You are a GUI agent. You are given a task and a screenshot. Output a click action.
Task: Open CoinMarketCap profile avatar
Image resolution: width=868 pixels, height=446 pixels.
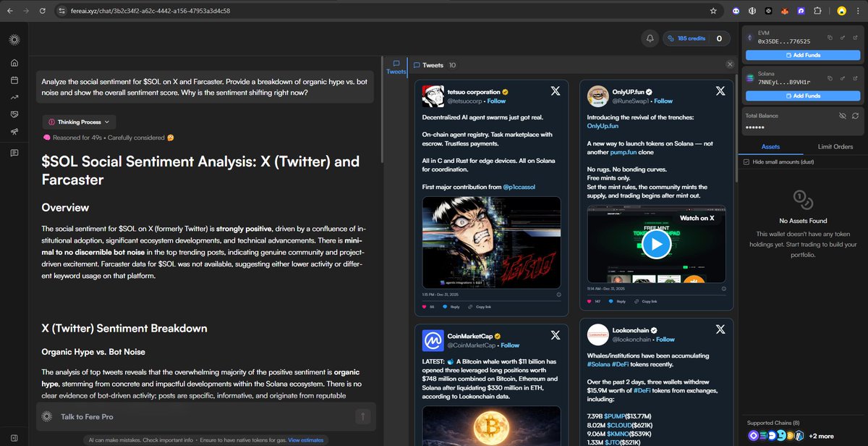(433, 340)
